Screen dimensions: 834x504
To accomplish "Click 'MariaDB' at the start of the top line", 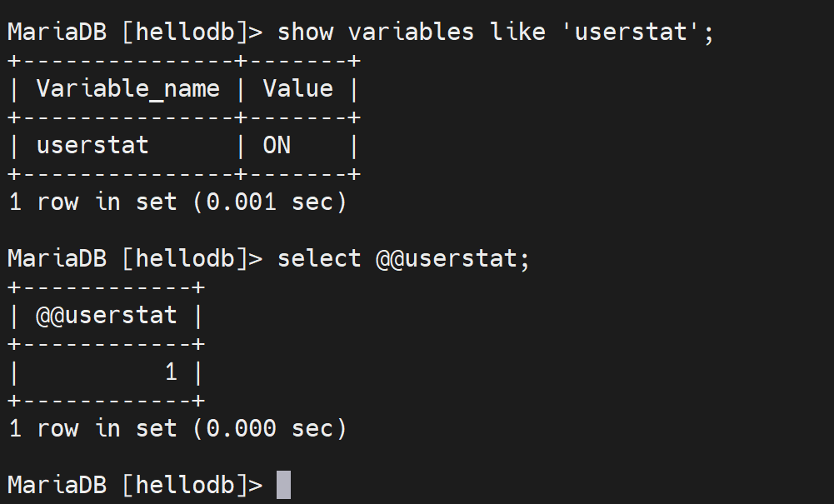I will click(57, 32).
